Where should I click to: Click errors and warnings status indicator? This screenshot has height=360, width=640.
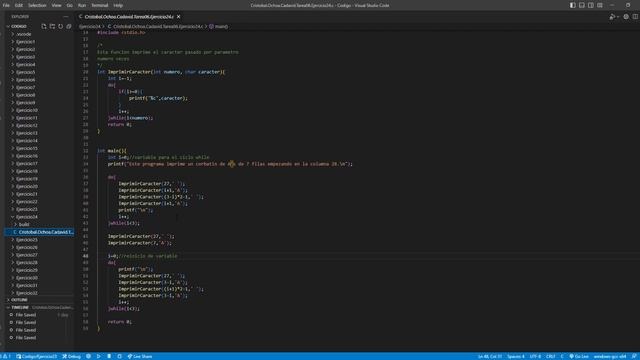(x=6, y=356)
